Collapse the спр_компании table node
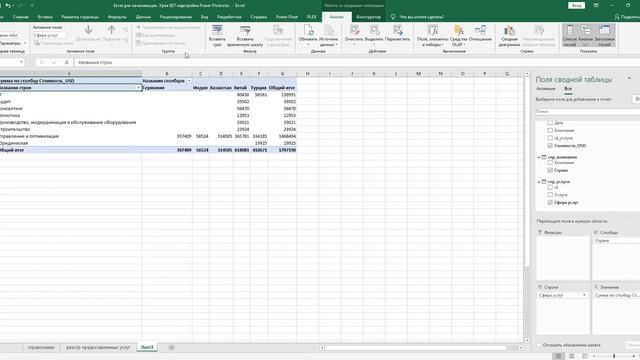 [539, 157]
